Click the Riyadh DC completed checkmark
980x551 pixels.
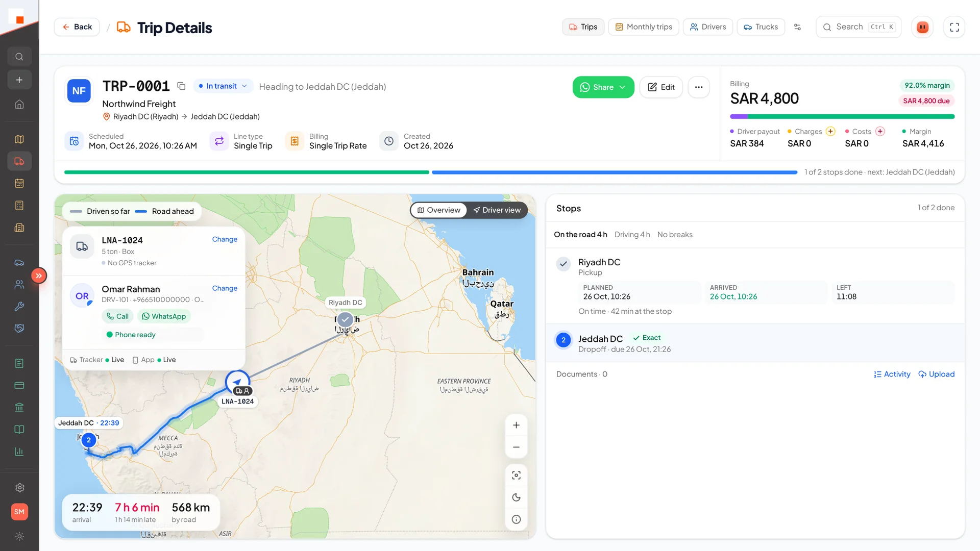(563, 264)
